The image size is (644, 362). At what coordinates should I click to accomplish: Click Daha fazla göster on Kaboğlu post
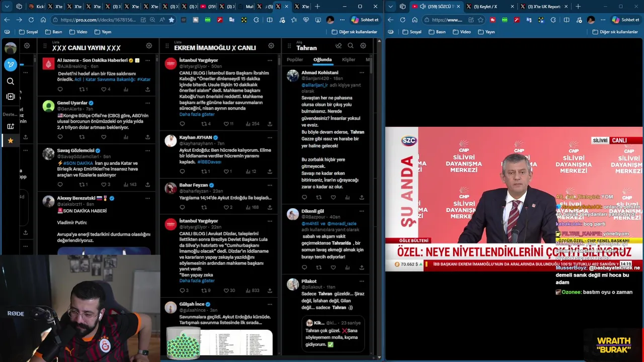(197, 115)
